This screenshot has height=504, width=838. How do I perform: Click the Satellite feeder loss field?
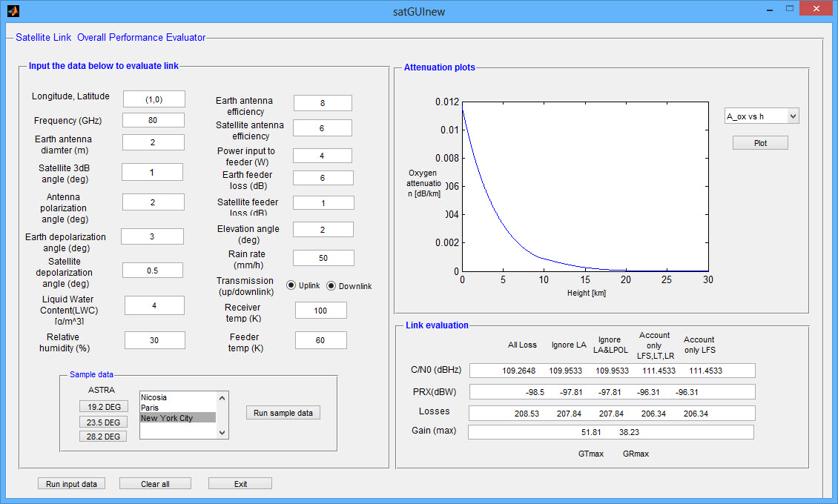tap(323, 203)
